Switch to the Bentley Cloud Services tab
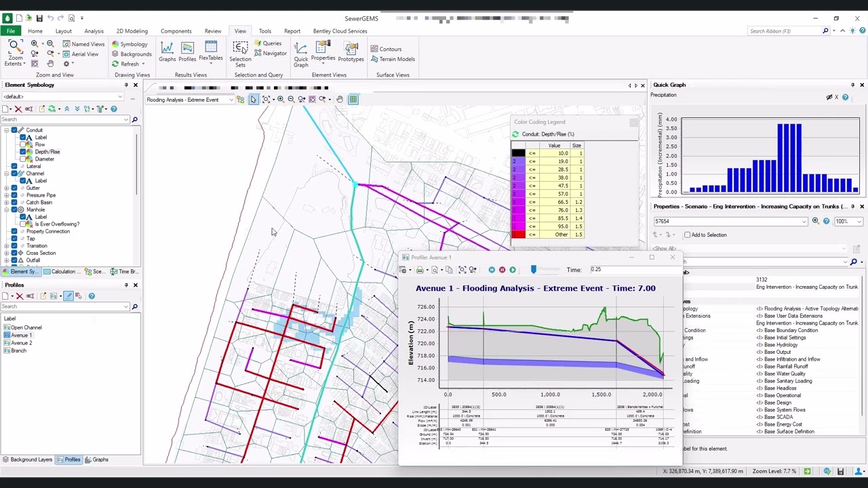The image size is (868, 488). click(340, 31)
